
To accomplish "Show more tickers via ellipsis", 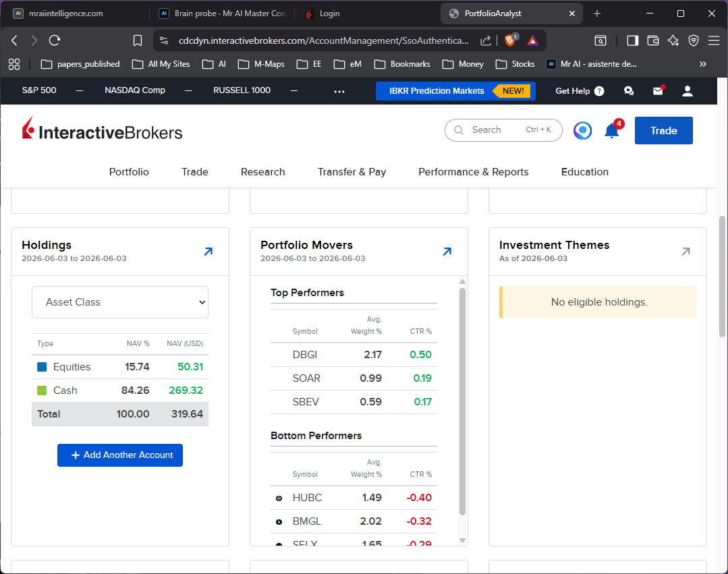I will point(339,92).
